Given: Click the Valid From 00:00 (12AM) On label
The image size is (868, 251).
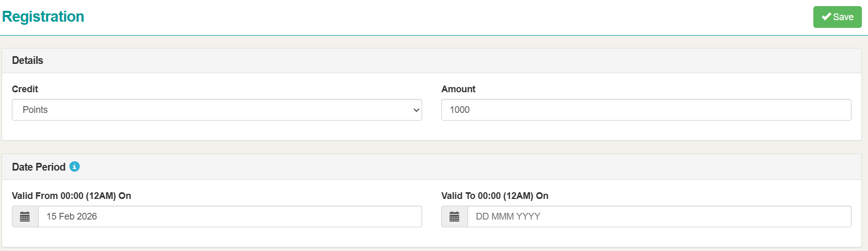Looking at the screenshot, I should pos(72,196).
